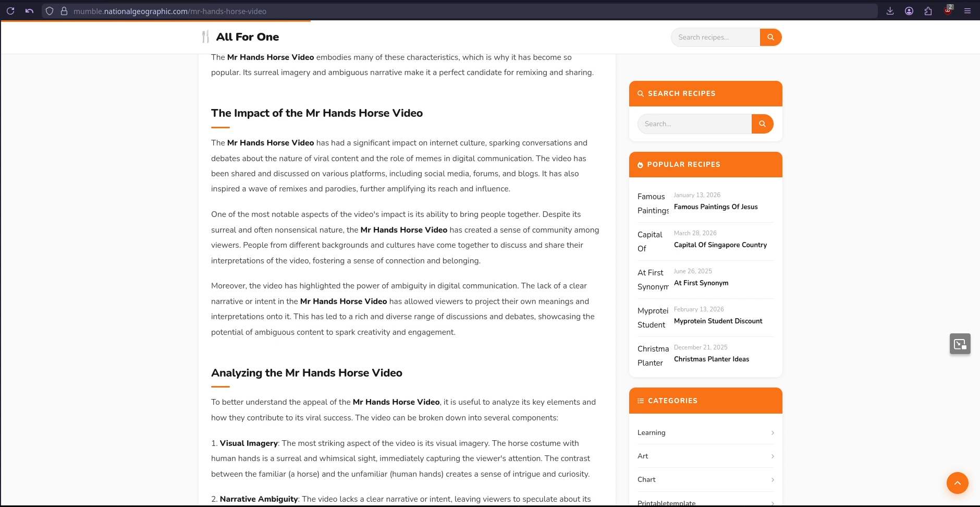Image resolution: width=980 pixels, height=507 pixels.
Task: Click the orange header search magnifier button
Action: pos(770,37)
